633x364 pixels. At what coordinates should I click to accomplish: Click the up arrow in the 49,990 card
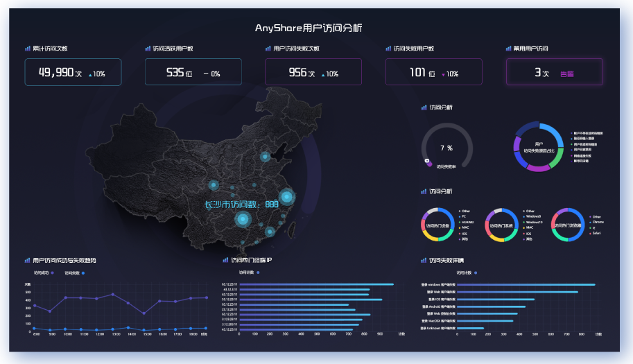(x=90, y=75)
